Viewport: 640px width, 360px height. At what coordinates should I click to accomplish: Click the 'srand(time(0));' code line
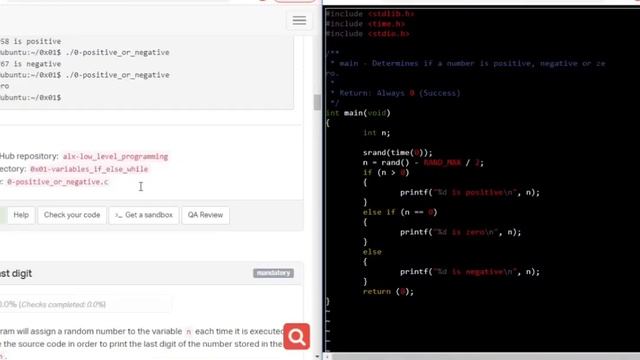pos(398,153)
